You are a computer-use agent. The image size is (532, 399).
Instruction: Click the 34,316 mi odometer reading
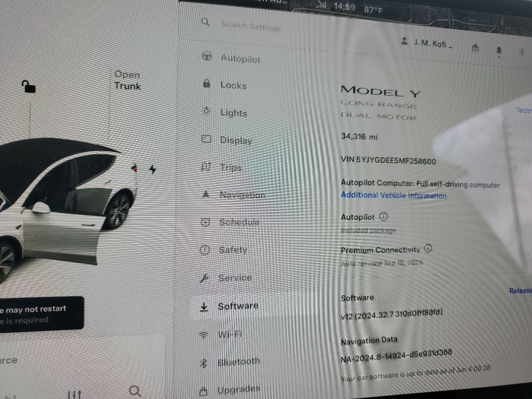click(359, 136)
